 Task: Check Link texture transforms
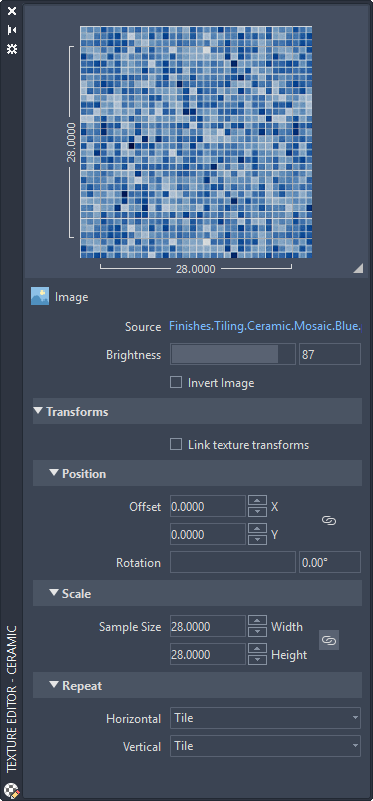coord(176,444)
